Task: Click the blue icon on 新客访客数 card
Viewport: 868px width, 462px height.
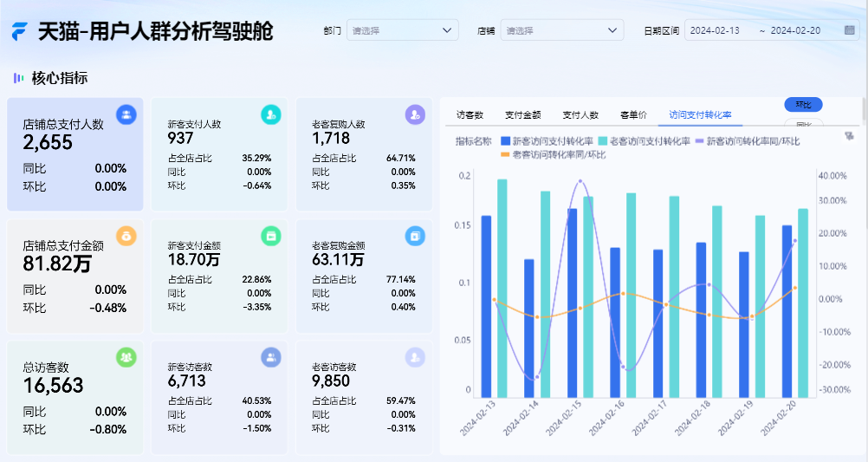Action: click(270, 357)
